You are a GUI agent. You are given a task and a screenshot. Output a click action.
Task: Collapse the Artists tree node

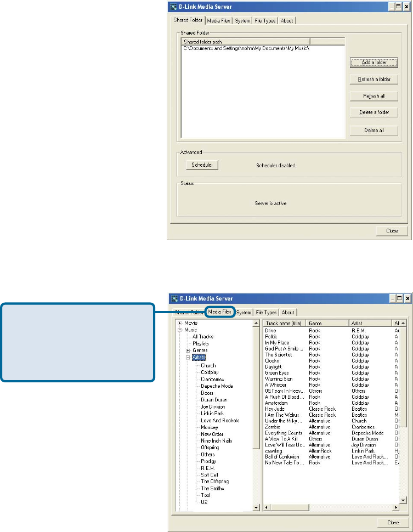188,358
